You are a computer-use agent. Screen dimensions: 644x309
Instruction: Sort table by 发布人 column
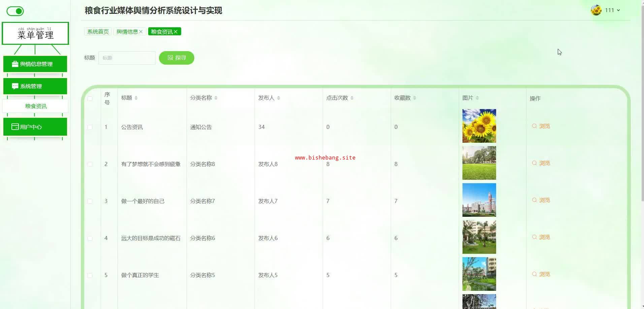tap(279, 98)
